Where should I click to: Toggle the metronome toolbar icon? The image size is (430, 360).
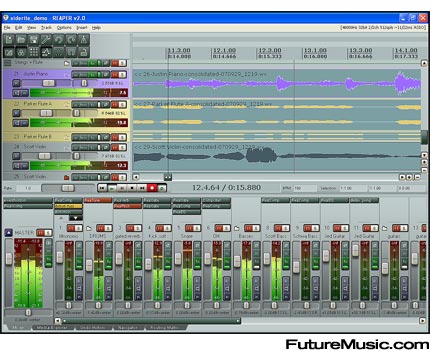point(83,40)
